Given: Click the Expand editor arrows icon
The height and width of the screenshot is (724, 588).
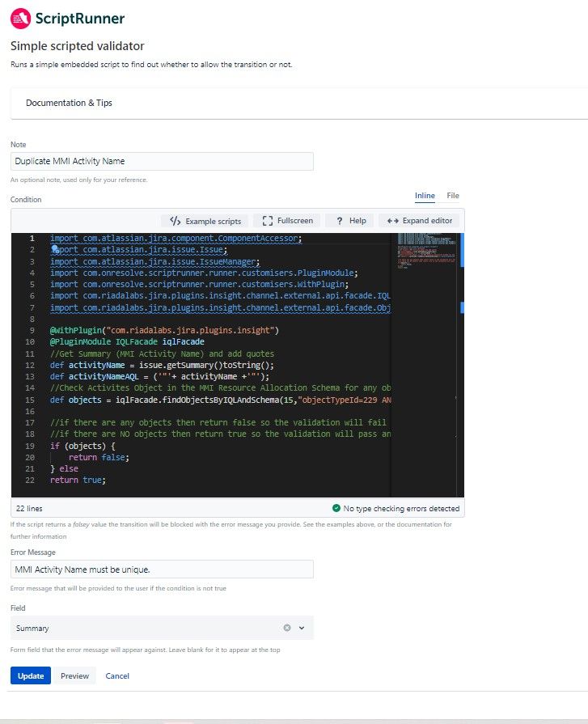Looking at the screenshot, I should point(393,221).
